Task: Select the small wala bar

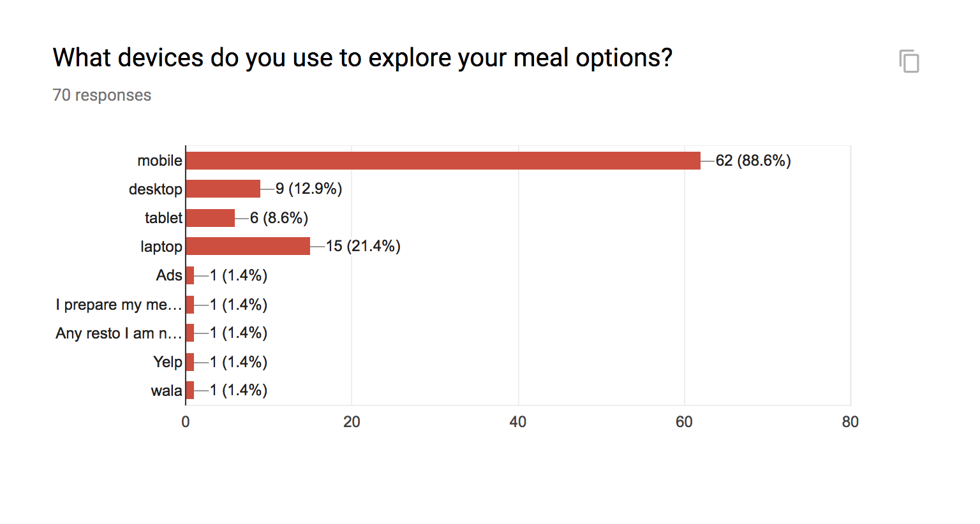Action: (x=189, y=390)
